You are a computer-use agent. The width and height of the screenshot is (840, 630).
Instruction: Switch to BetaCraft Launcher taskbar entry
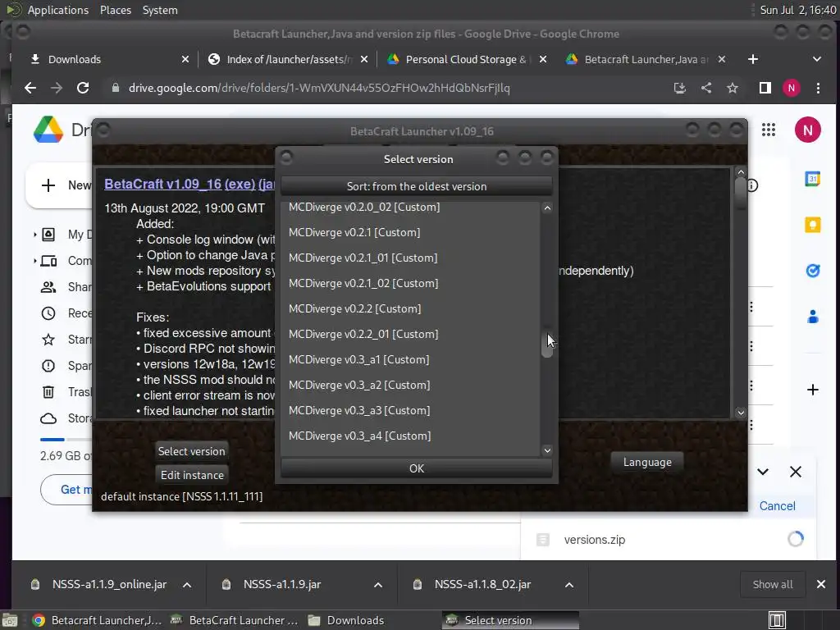click(x=234, y=620)
